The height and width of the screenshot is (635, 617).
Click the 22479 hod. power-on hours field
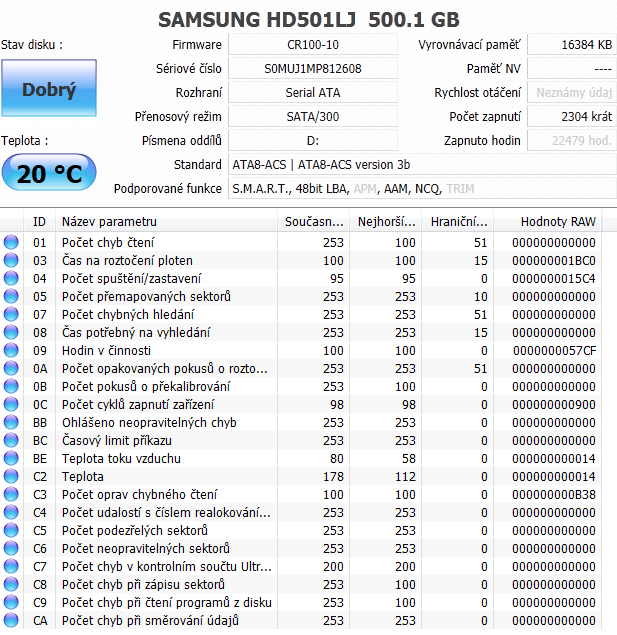[572, 141]
